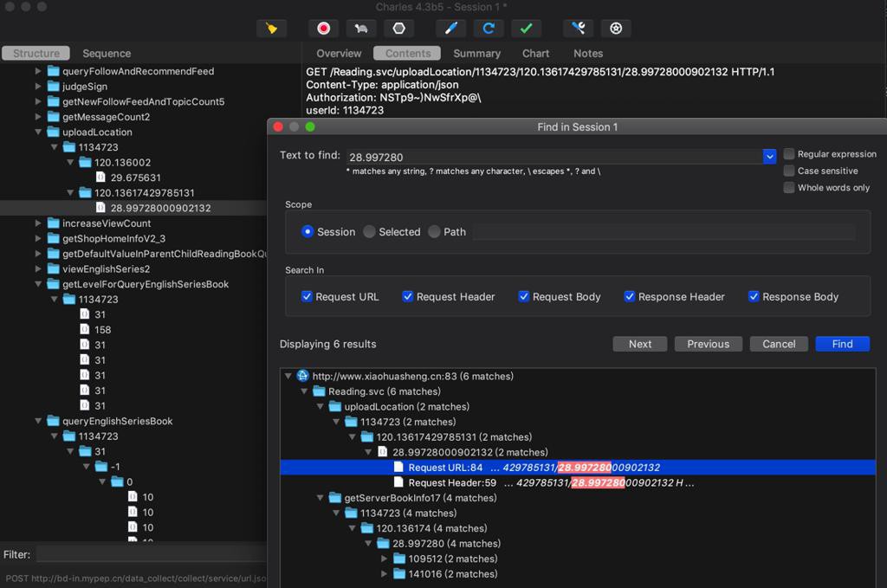Open the Chart tab
The width and height of the screenshot is (887, 588).
point(535,53)
